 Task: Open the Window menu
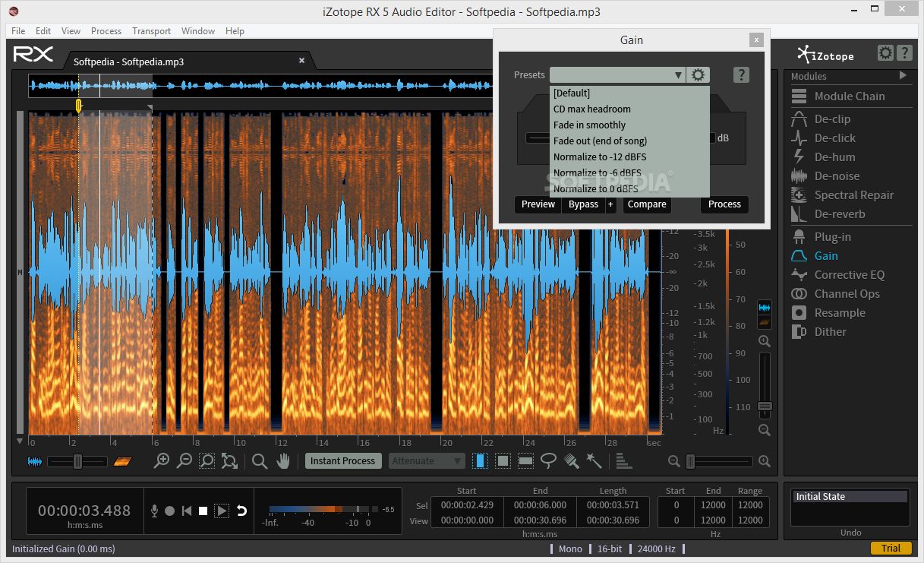(197, 31)
